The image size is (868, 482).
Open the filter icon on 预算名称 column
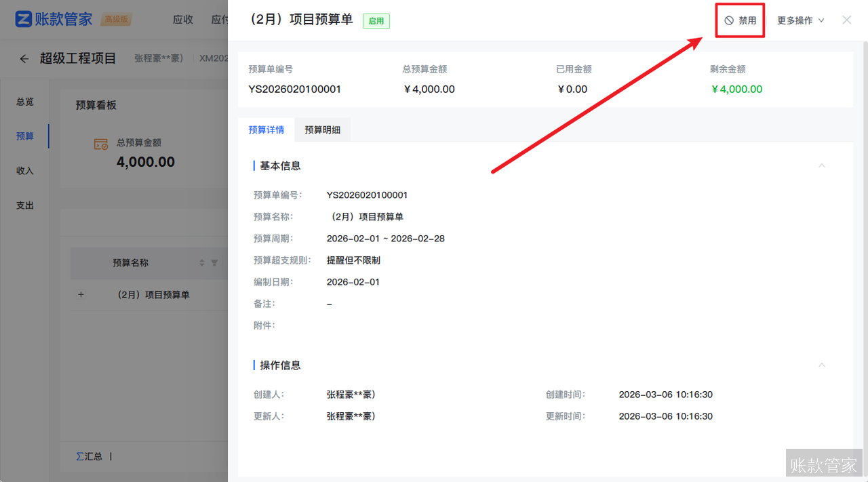pos(215,263)
